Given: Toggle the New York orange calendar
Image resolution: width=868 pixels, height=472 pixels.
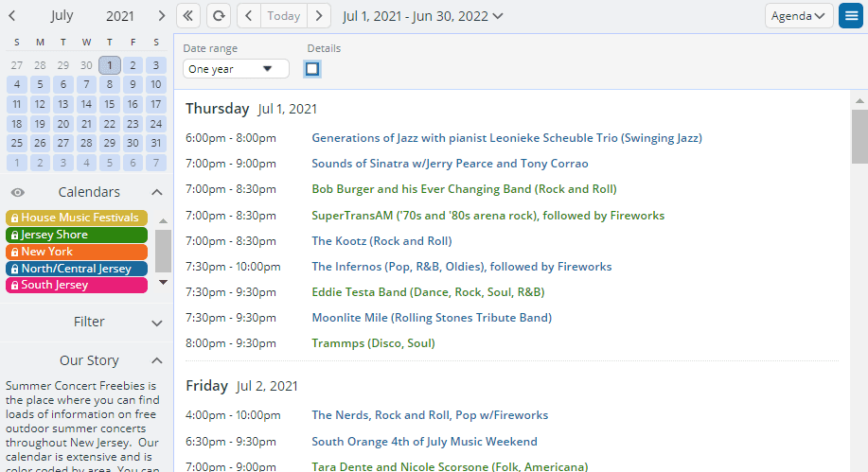Looking at the screenshot, I should pyautogui.click(x=77, y=252).
